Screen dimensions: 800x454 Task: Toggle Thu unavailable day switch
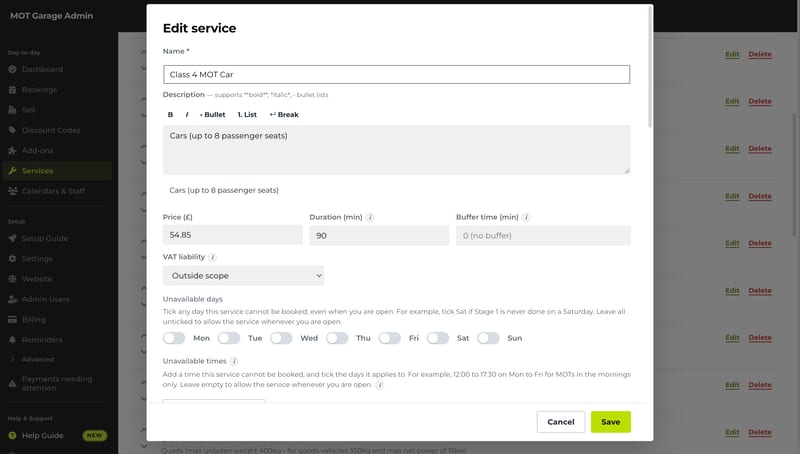click(x=337, y=338)
